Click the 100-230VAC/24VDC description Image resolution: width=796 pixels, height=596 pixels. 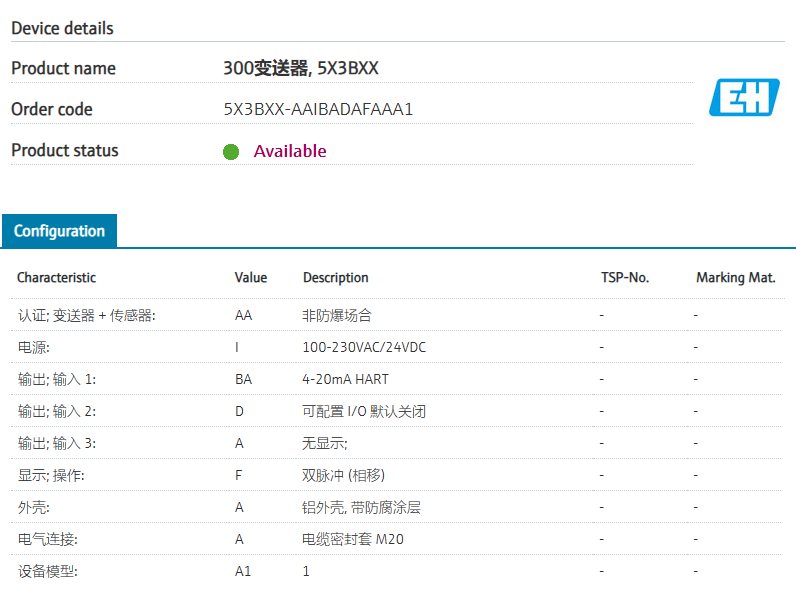[364, 347]
